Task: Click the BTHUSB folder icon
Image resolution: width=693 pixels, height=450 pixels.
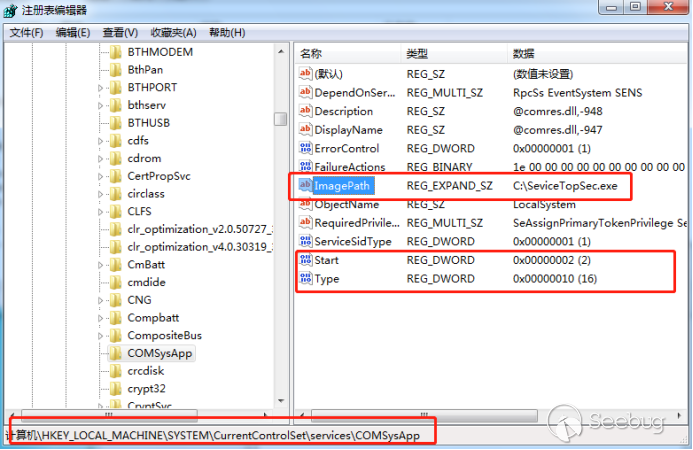Action: 116,123
